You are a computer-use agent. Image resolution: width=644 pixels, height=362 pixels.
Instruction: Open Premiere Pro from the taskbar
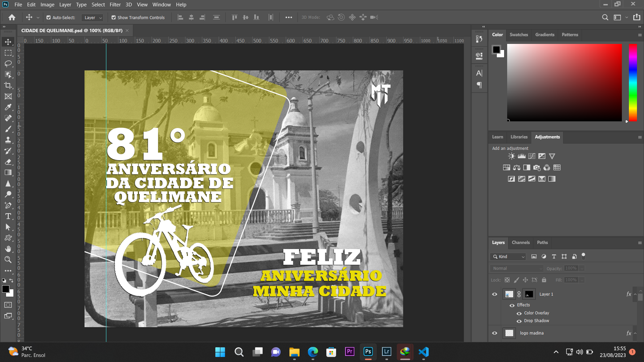(350, 352)
